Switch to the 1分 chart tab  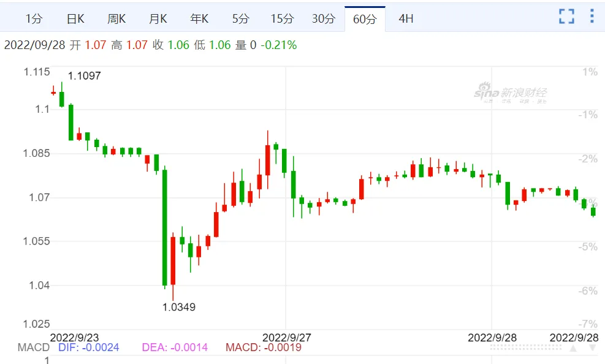[x=34, y=18]
